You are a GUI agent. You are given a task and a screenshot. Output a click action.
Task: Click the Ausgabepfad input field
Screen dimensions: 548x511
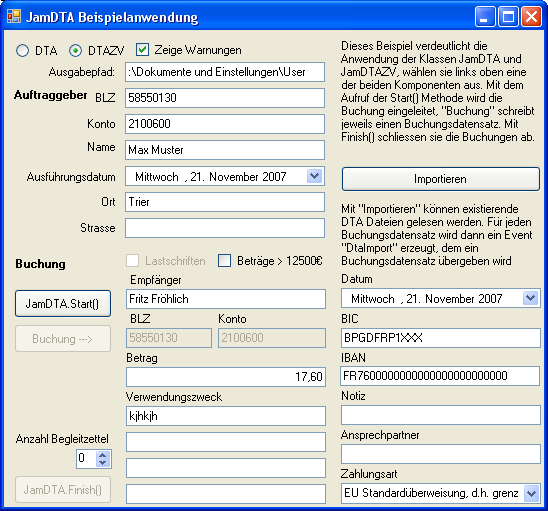click(x=225, y=72)
